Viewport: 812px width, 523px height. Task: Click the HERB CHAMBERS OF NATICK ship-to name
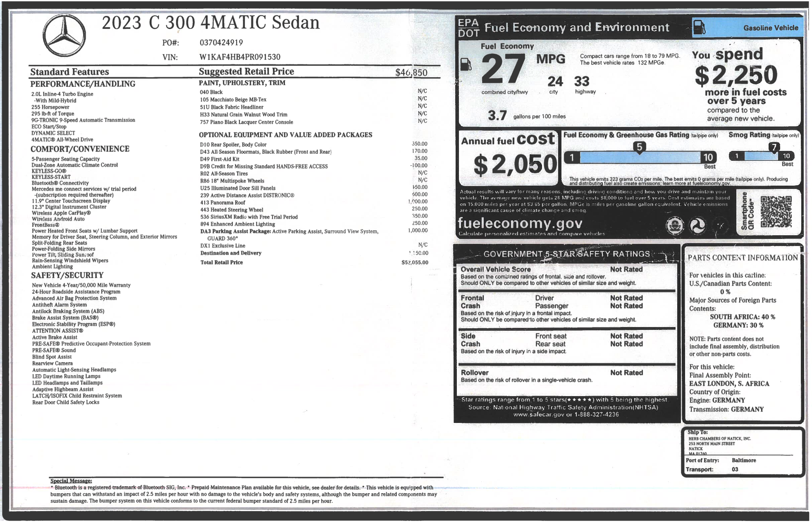point(719,439)
